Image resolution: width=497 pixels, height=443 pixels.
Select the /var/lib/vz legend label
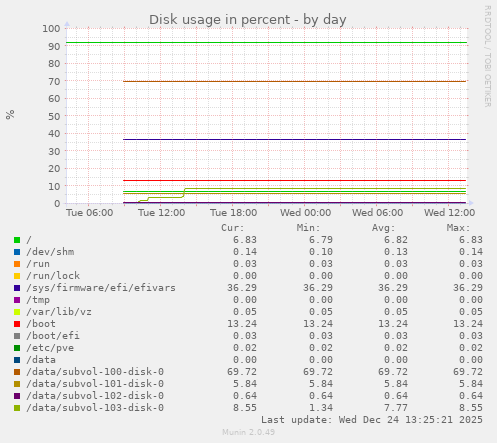point(59,312)
